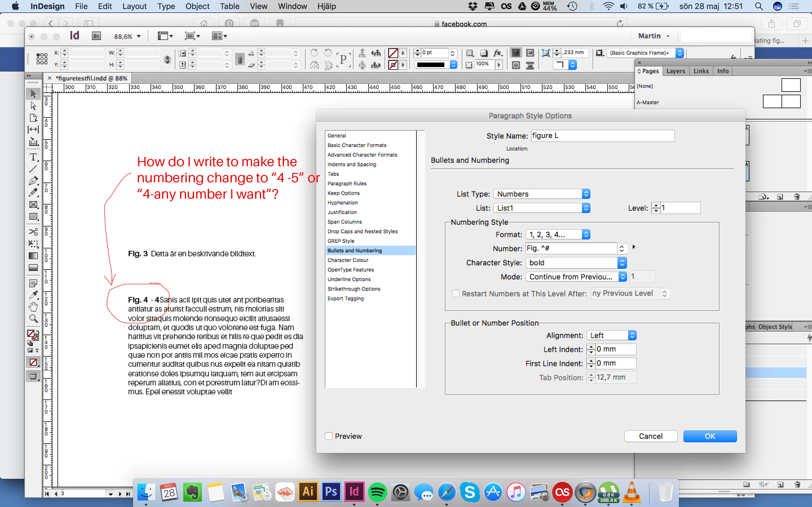Pick the Scissors tool
The width and height of the screenshot is (812, 507).
click(33, 232)
